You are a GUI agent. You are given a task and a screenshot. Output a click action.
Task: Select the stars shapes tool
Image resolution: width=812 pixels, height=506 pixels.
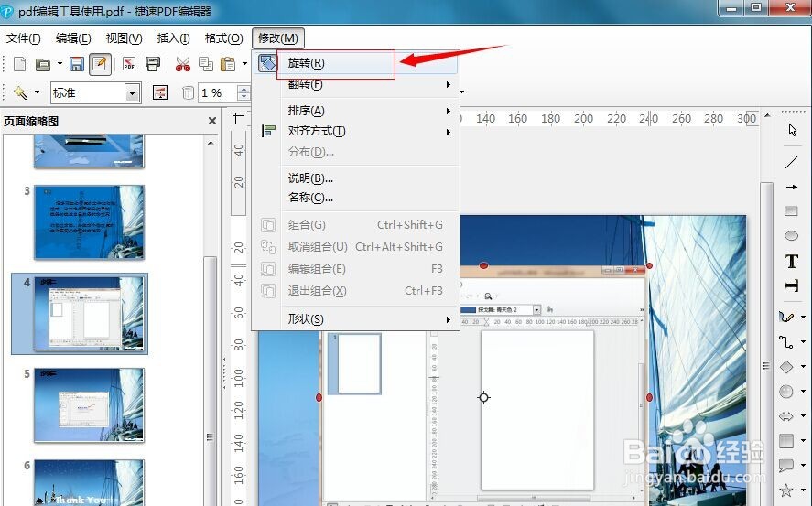pos(786,490)
